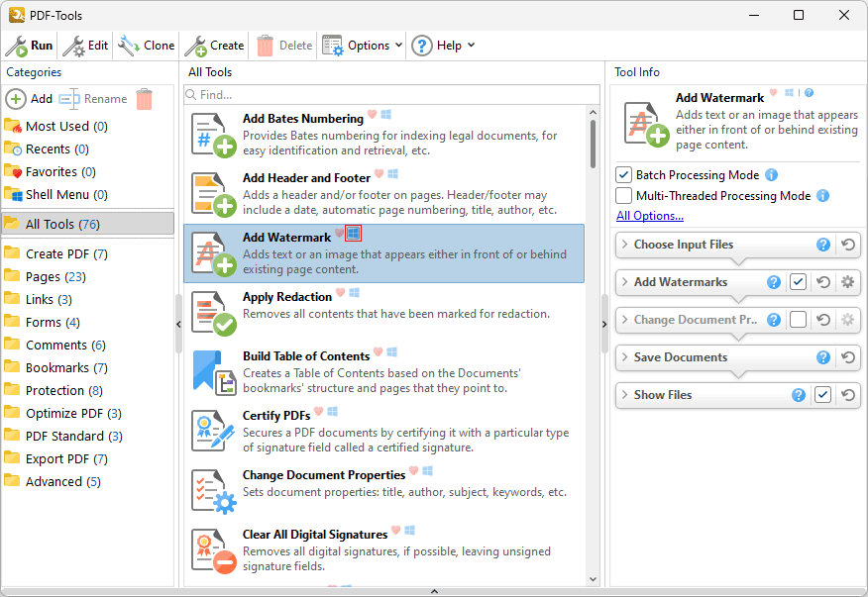Open the Help menu
Image resolution: width=868 pixels, height=597 pixels.
[443, 46]
